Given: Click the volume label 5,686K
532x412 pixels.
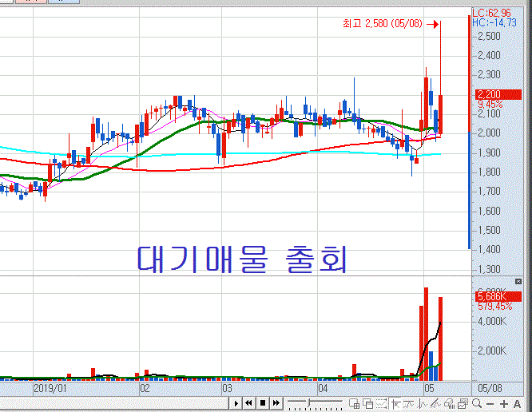Looking at the screenshot, I should 498,297.
